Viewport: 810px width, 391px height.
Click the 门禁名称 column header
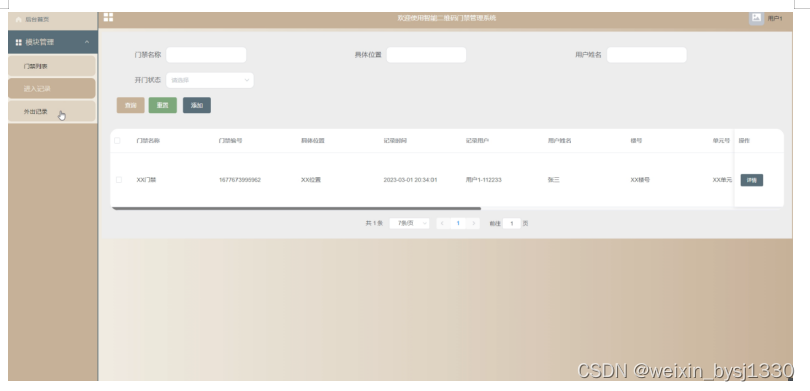tap(148, 140)
